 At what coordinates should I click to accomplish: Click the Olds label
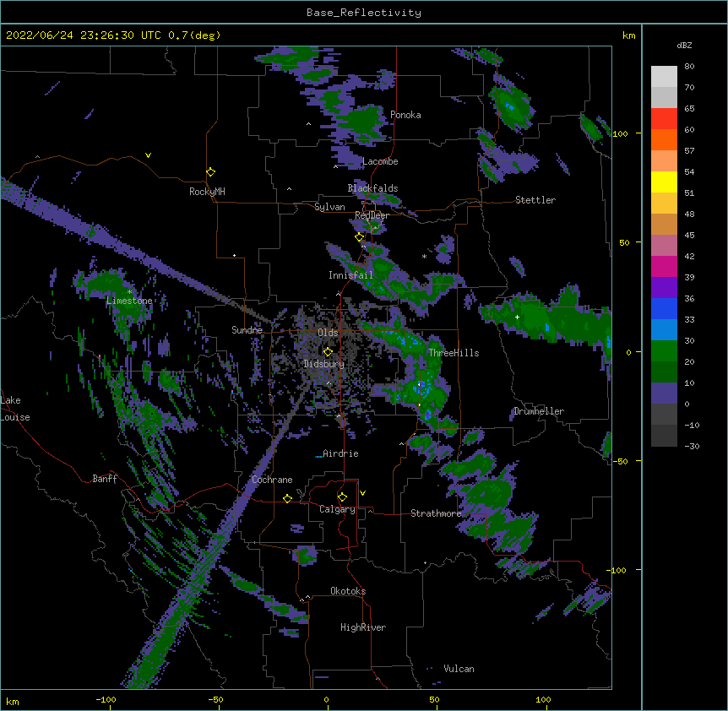pyautogui.click(x=328, y=333)
